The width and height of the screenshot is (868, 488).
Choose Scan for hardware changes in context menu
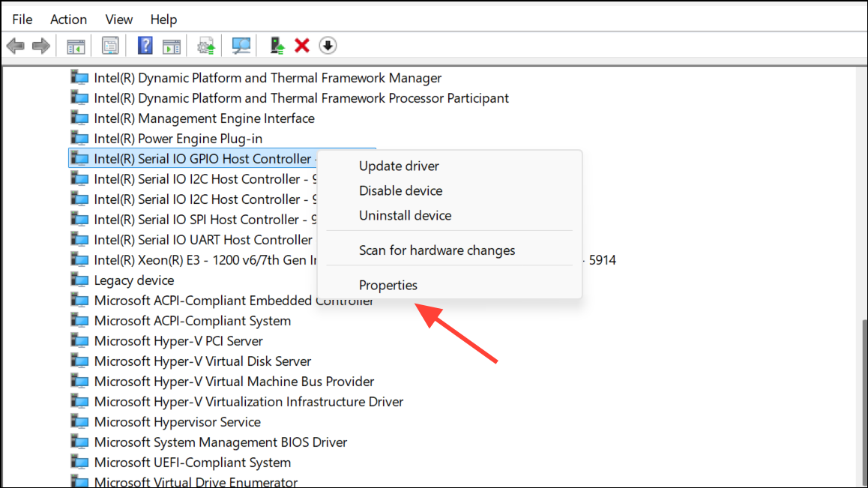point(437,250)
